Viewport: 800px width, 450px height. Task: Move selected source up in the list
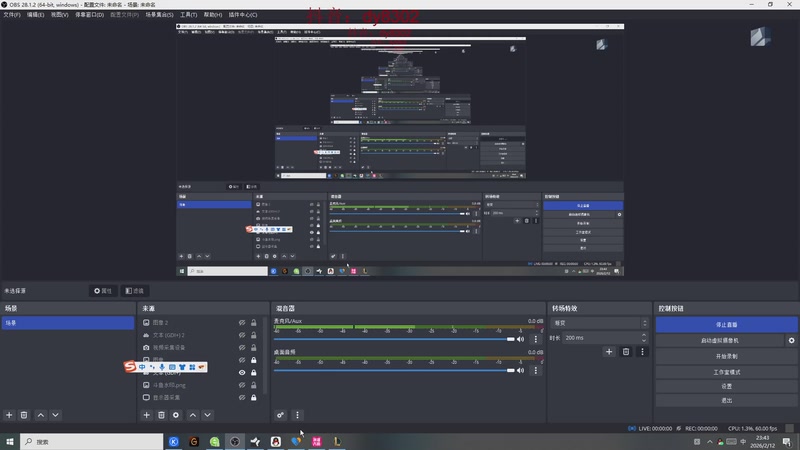193,415
